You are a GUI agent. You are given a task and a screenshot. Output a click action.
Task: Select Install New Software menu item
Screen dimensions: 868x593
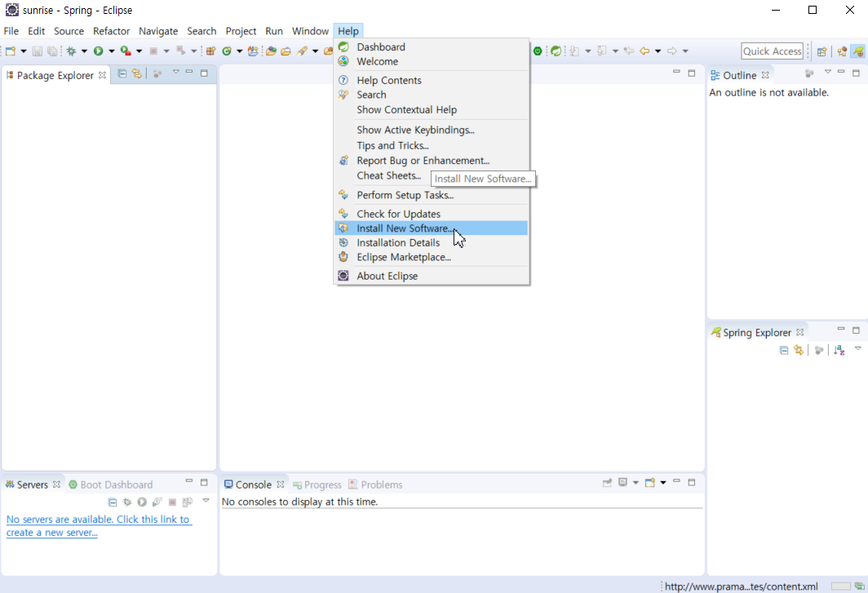431,228
